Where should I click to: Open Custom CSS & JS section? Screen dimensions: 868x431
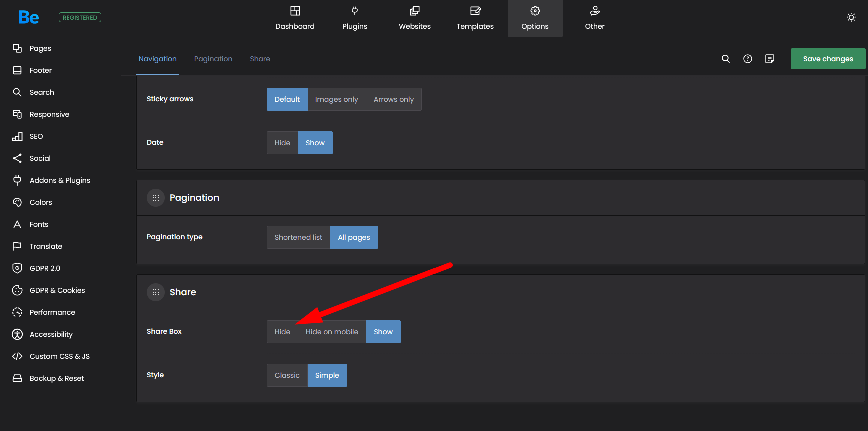pyautogui.click(x=59, y=356)
